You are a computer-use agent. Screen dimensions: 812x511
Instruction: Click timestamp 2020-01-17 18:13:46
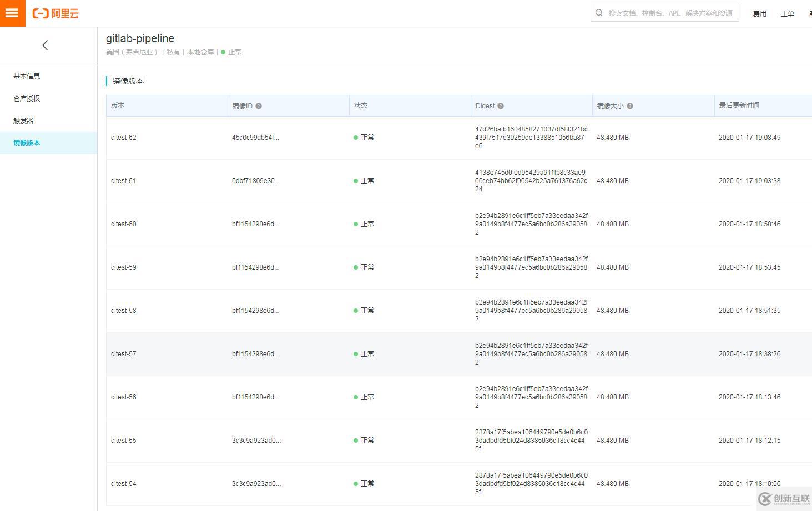click(x=749, y=397)
